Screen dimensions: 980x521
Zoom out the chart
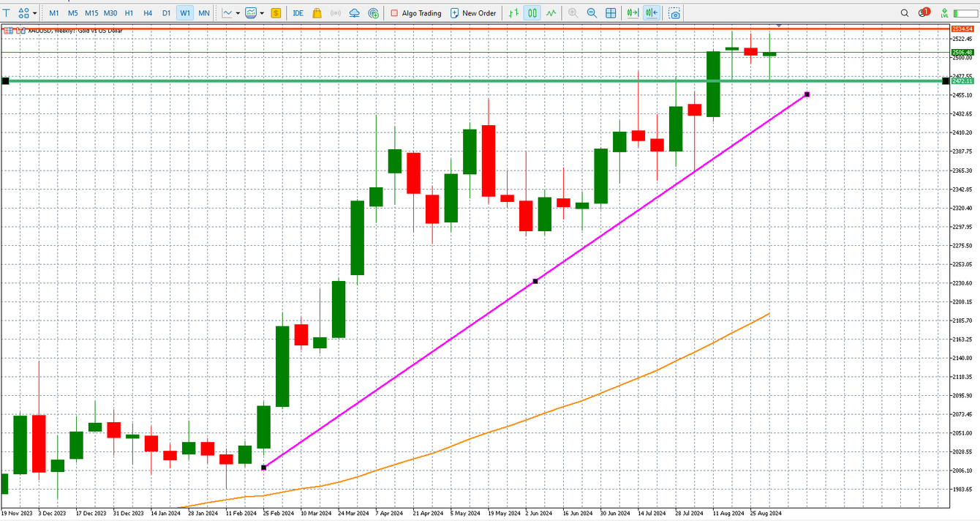[592, 13]
